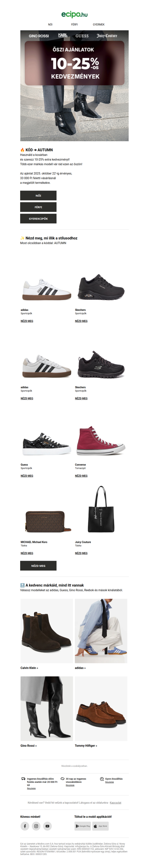Open the FÉRFI menu item
149x868 pixels.
pos(74,25)
